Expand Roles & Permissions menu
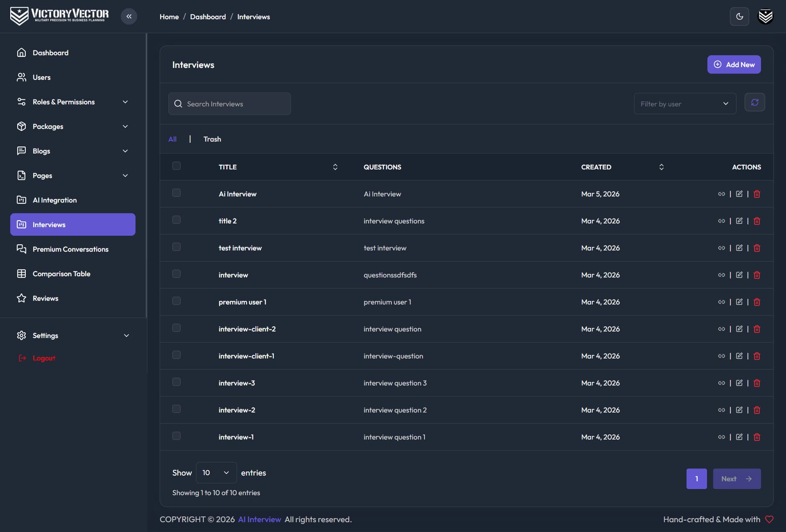 (73, 102)
